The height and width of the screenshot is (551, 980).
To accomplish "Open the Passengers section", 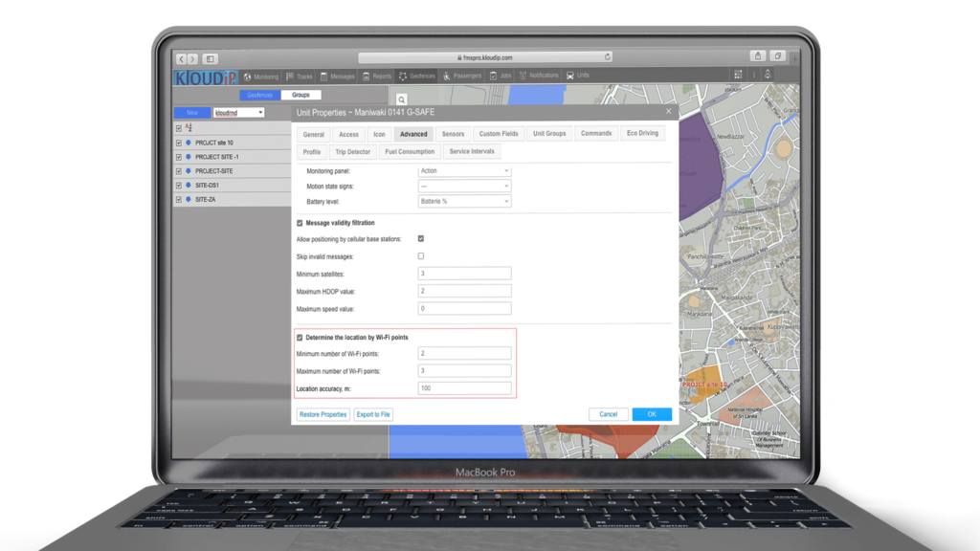I will point(462,76).
